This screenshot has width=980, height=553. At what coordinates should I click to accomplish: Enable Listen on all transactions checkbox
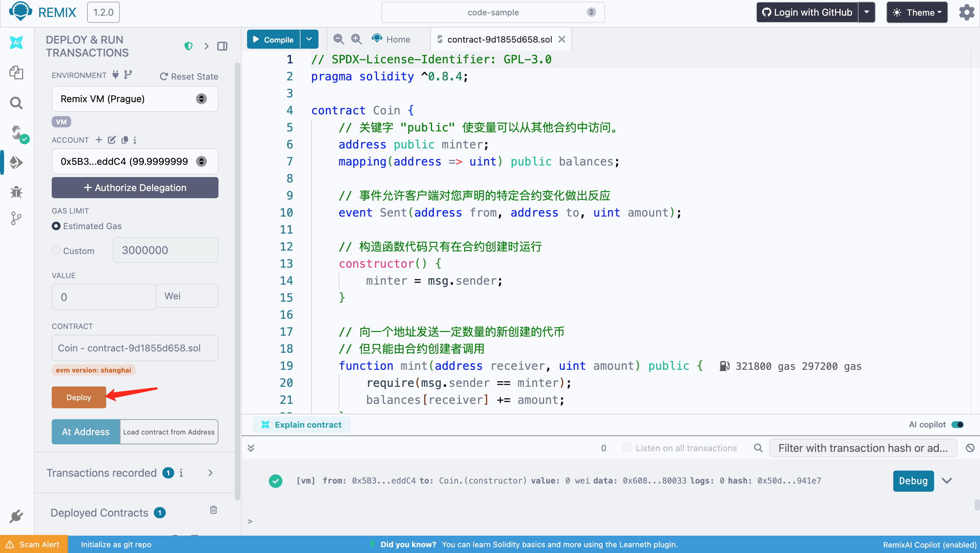tap(626, 447)
